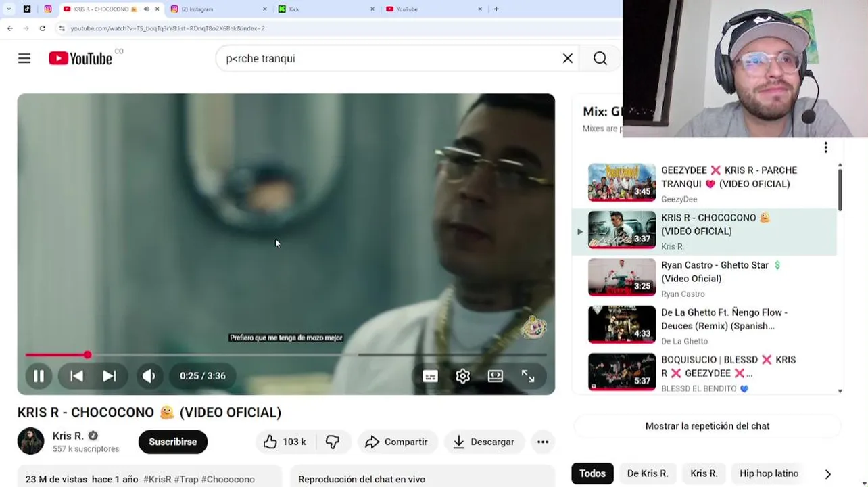This screenshot has height=487, width=868.
Task: Select the 'Kris R.' filter chip
Action: [x=704, y=473]
